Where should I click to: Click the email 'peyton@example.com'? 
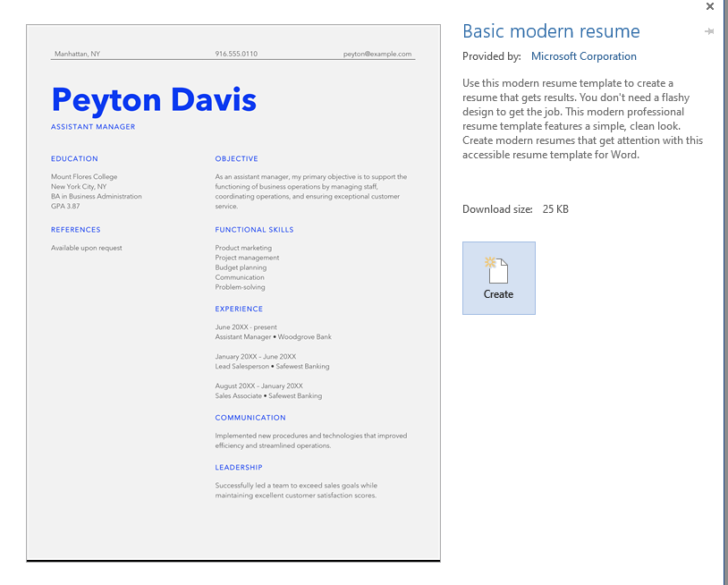point(377,54)
